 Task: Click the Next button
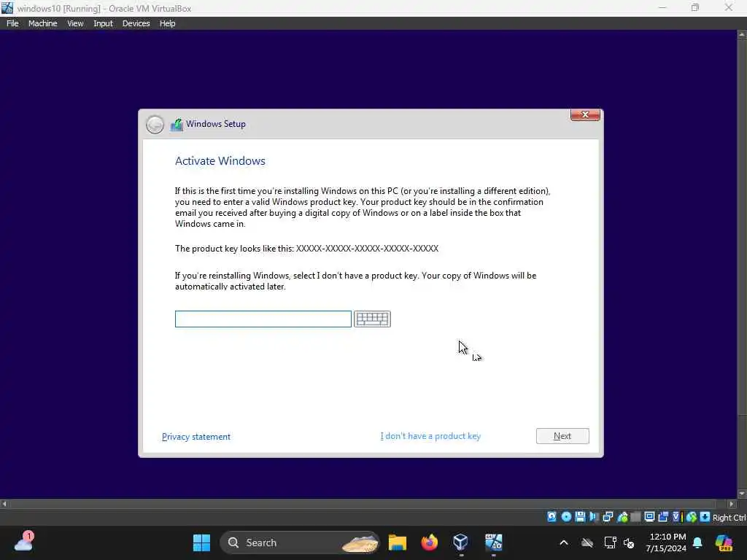click(562, 436)
